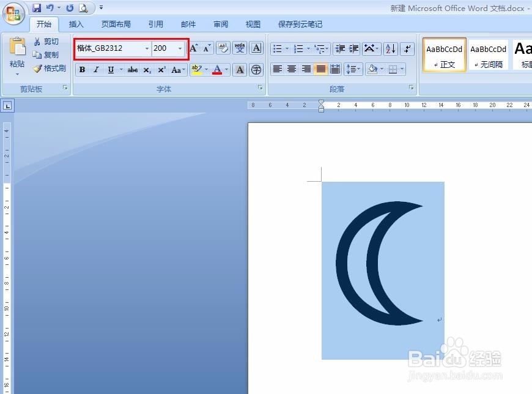Redo the last action
This screenshot has width=532, height=394.
click(70, 7)
